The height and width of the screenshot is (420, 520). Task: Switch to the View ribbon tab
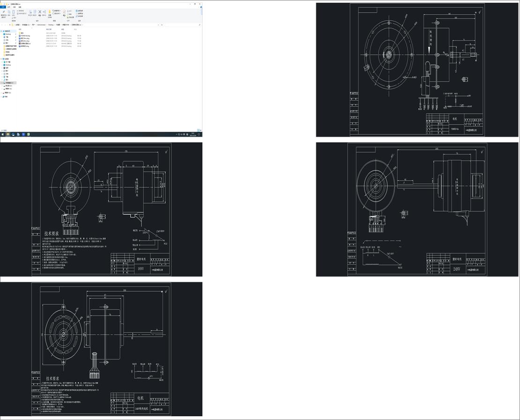(20, 7)
